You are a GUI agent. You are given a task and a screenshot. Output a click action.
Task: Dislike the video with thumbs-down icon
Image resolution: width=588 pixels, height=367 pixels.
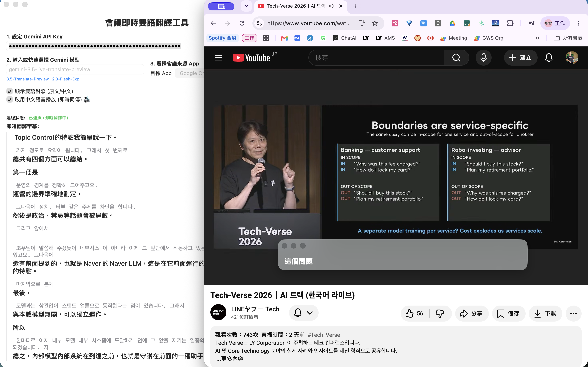pyautogui.click(x=440, y=313)
